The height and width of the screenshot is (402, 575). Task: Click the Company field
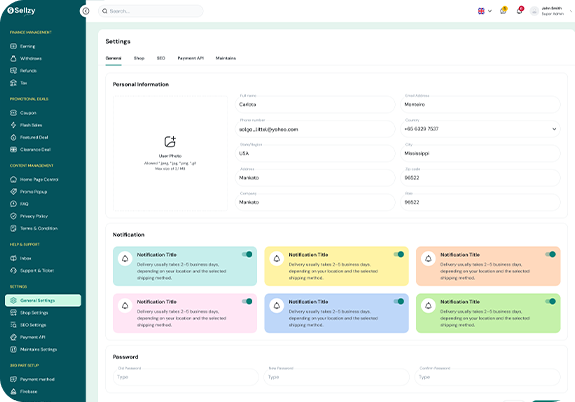pos(315,202)
